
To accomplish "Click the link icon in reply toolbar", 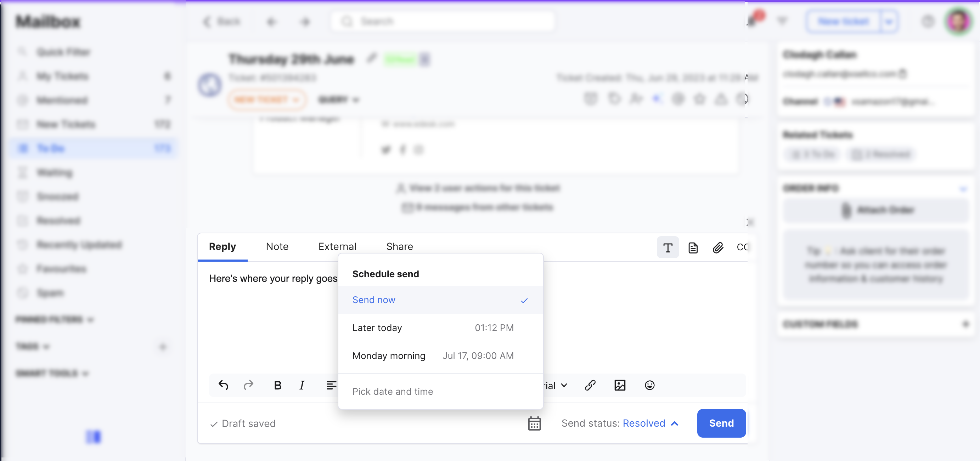I will pos(590,386).
